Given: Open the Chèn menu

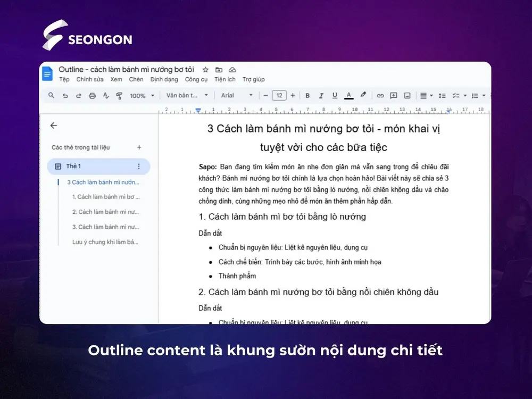Looking at the screenshot, I should pyautogui.click(x=136, y=79).
